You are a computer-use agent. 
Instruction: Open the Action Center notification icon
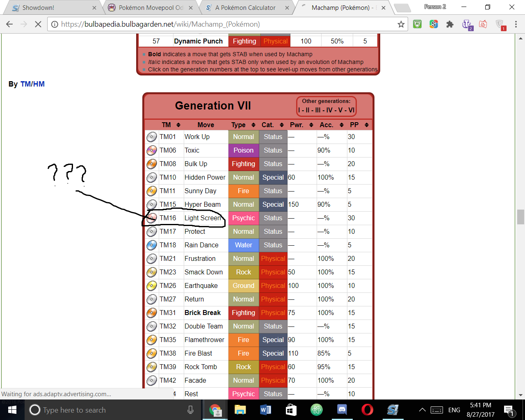tap(509, 410)
